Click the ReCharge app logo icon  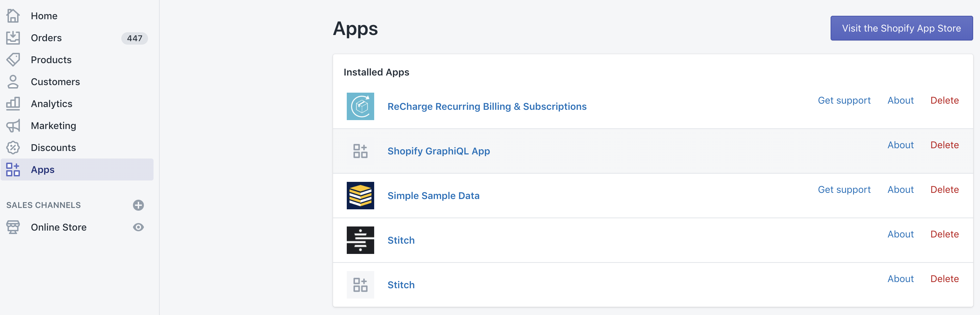pos(360,106)
